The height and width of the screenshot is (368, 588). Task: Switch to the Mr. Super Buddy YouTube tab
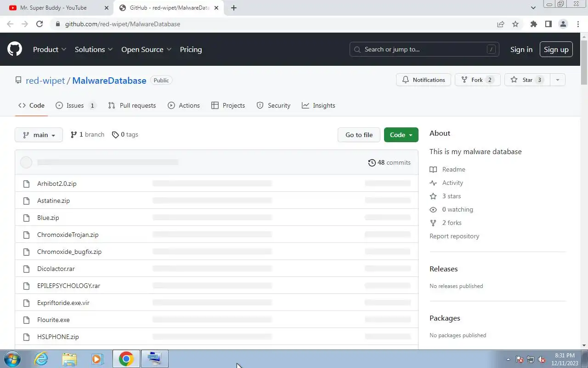[53, 8]
